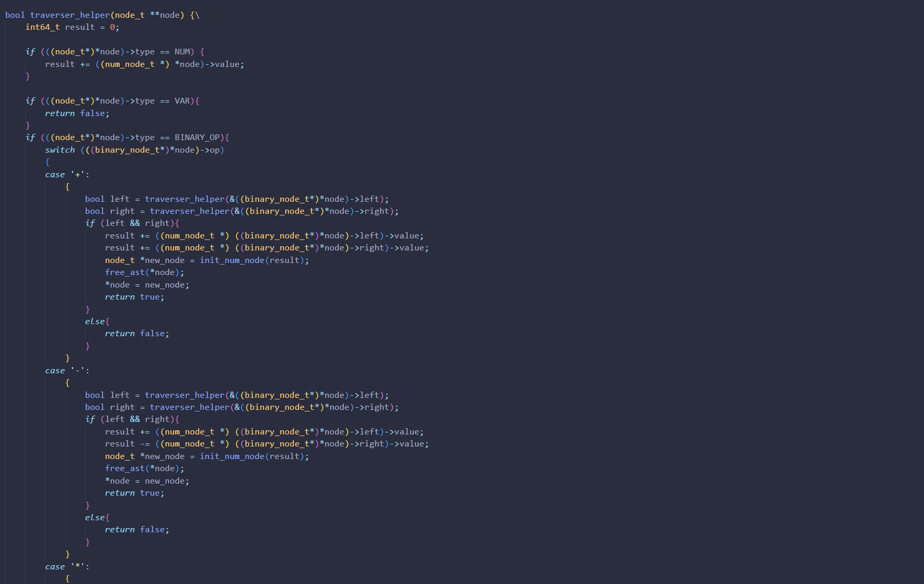Place cursor on the NUM constant
Image resolution: width=924 pixels, height=584 pixels.
(182, 52)
